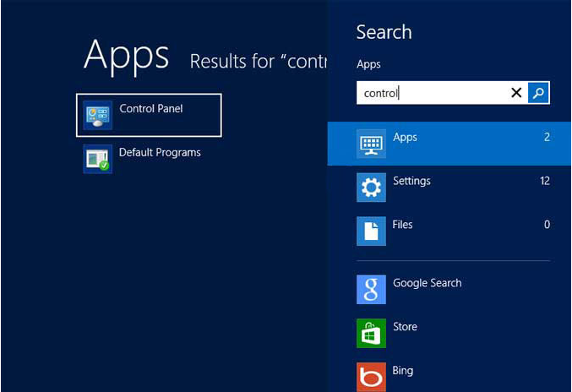This screenshot has height=392, width=572.
Task: Click the magnifier search button
Action: tap(538, 93)
